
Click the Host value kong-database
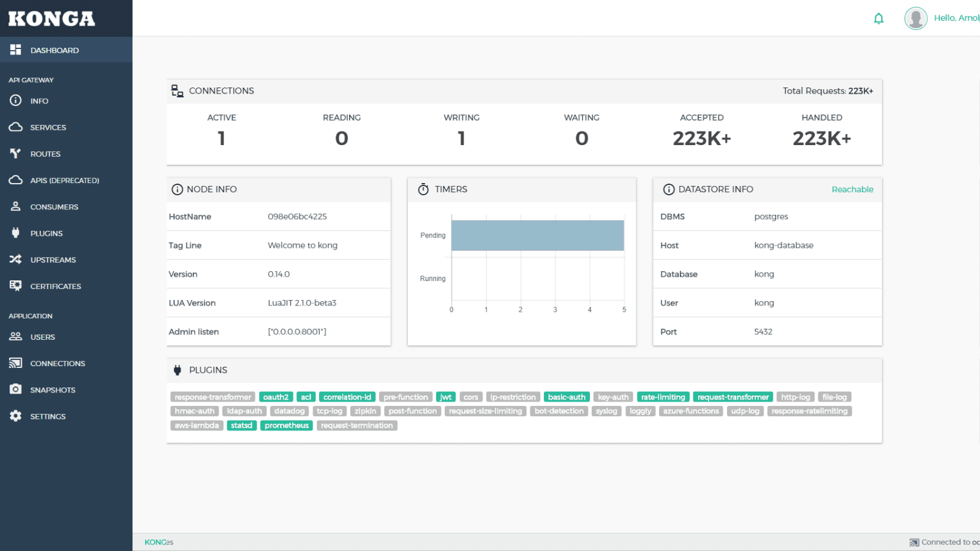point(784,245)
